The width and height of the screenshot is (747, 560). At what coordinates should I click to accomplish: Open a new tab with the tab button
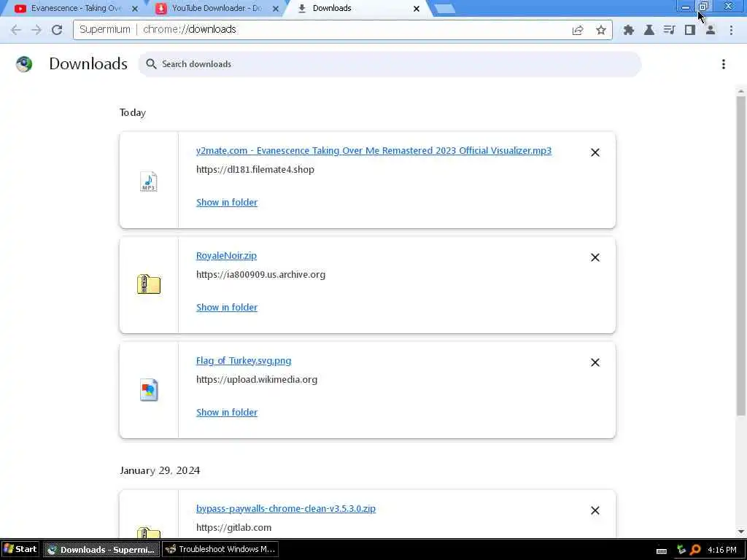click(445, 9)
